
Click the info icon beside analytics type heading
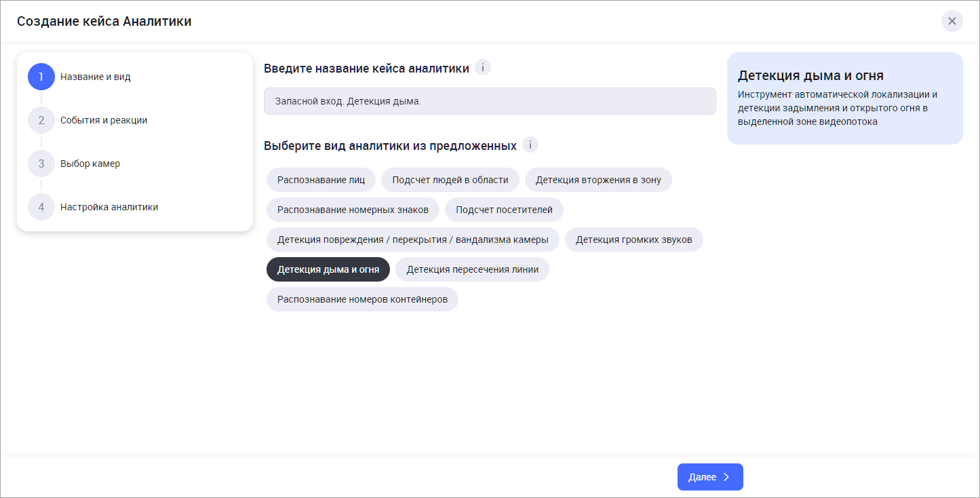pos(530,145)
